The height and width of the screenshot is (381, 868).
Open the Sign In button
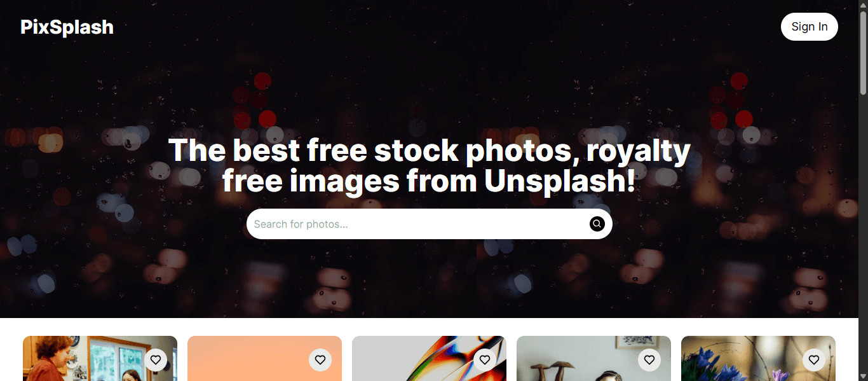(810, 27)
